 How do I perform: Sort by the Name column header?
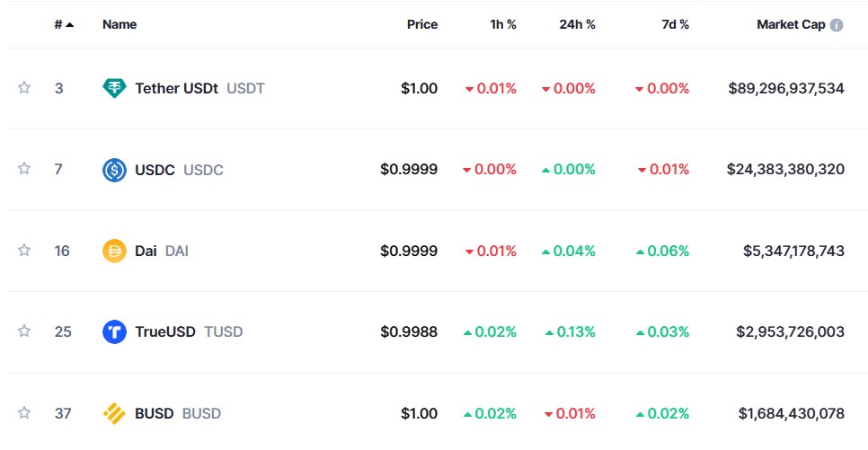[x=120, y=24]
